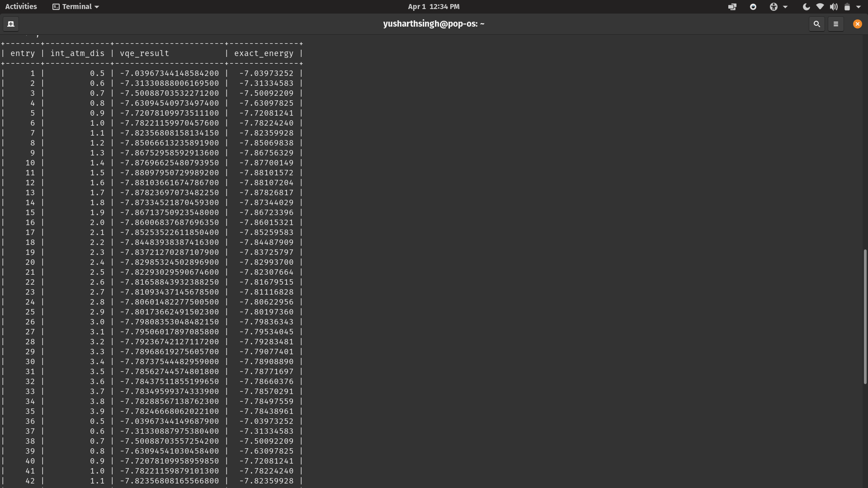Click vqe value -7.72078109973511100
The width and height of the screenshot is (868, 488).
click(x=170, y=113)
